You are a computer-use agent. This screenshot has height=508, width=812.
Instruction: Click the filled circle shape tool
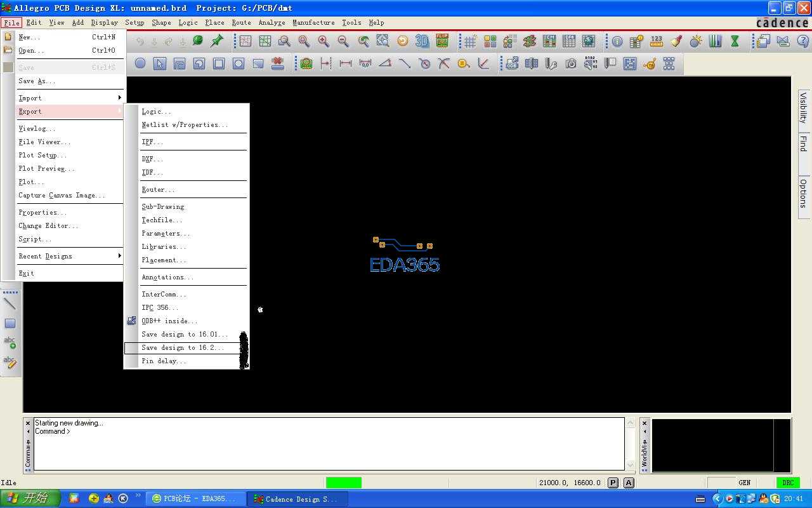[x=140, y=63]
